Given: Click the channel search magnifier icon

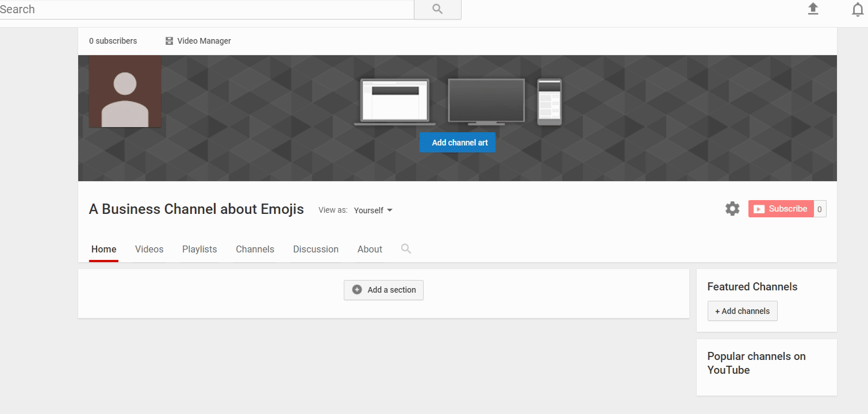Looking at the screenshot, I should (x=406, y=249).
